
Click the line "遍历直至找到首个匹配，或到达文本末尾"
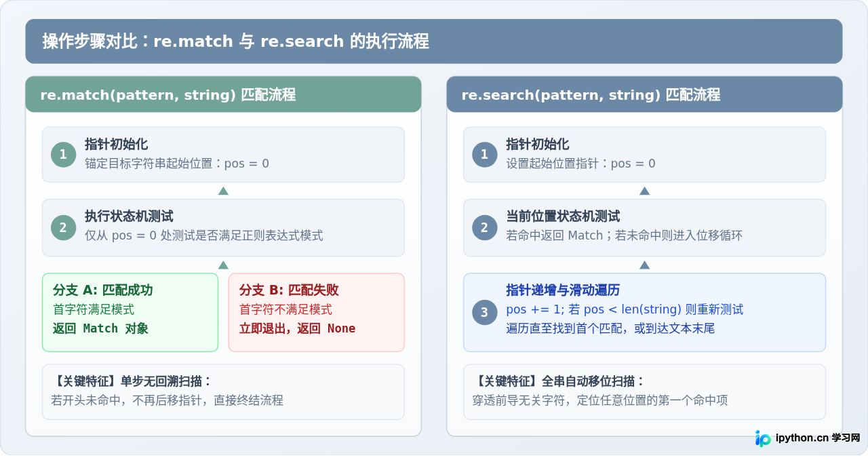click(610, 328)
